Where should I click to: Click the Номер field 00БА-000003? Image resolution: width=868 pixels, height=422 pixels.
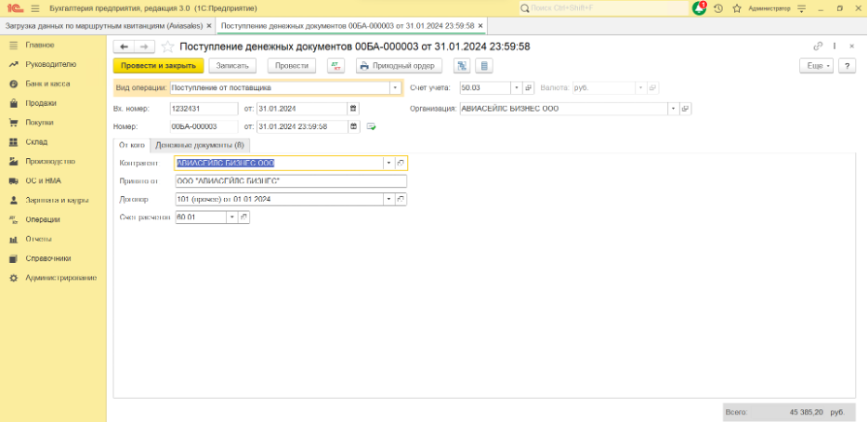point(204,126)
